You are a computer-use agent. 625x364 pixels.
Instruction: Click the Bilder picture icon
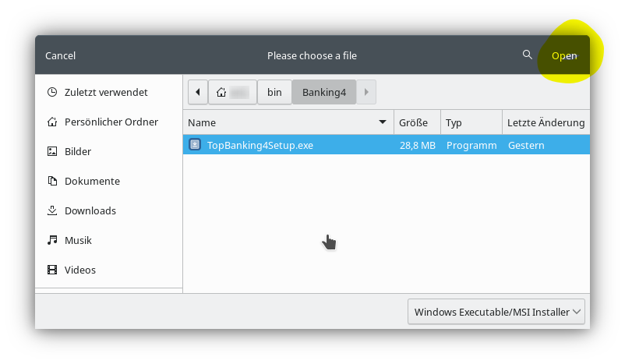tap(52, 152)
